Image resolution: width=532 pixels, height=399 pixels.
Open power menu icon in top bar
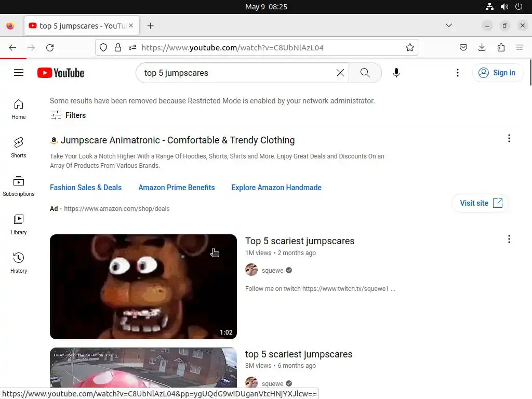519,7
